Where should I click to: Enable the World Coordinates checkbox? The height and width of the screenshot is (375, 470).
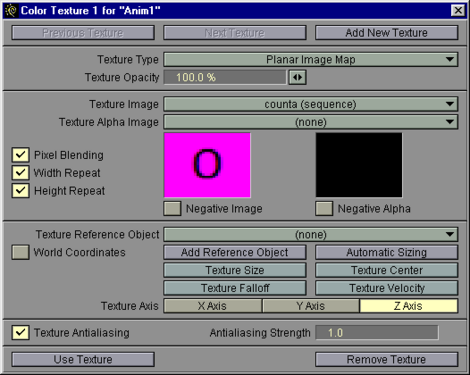pos(20,252)
